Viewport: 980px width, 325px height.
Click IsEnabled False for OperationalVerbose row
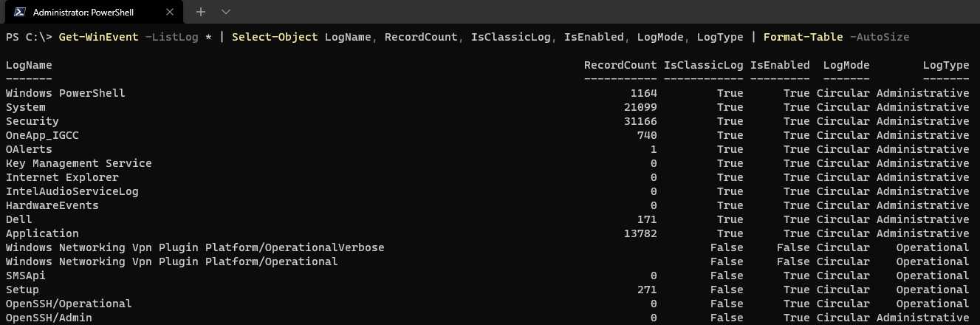click(793, 247)
